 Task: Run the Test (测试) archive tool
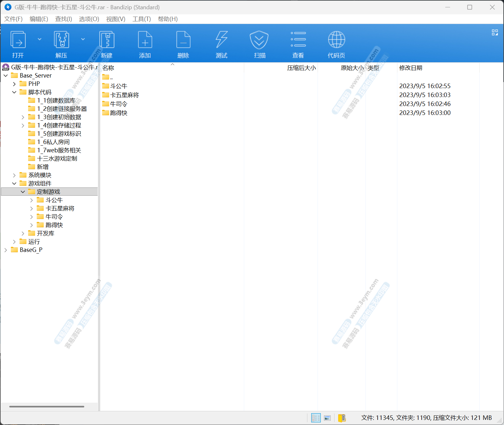click(x=222, y=40)
